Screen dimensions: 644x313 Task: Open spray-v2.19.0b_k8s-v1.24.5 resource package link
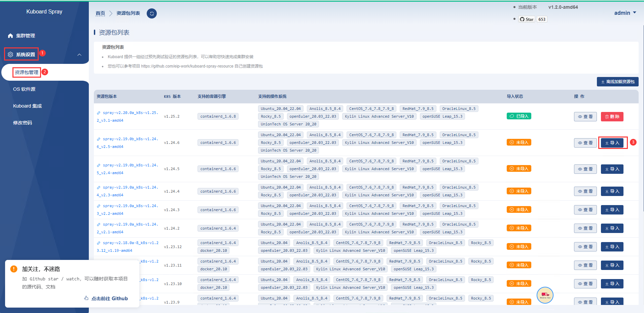(x=128, y=169)
